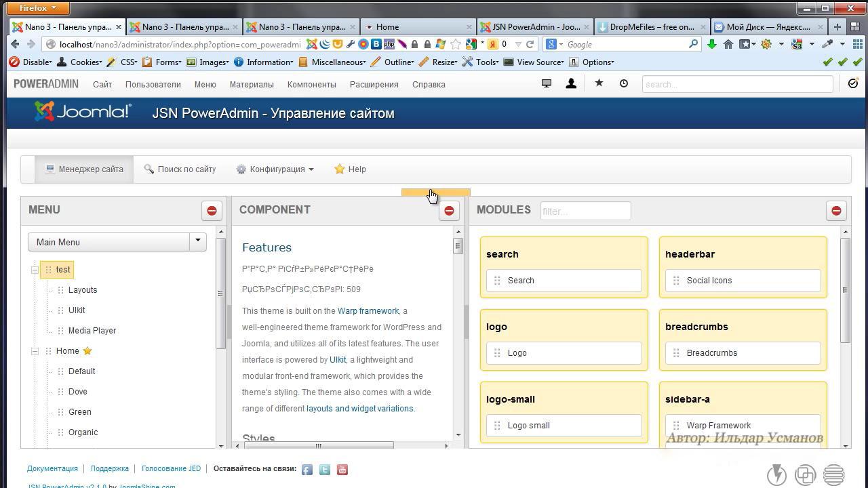The image size is (868, 488).
Task: Click the Joomla extension icon in address bar
Action: 312,44
